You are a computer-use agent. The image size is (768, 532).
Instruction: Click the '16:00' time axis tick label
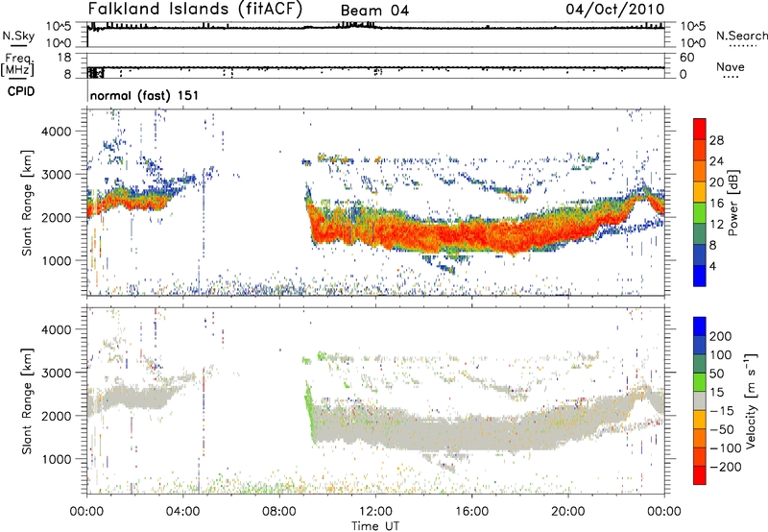(471, 511)
